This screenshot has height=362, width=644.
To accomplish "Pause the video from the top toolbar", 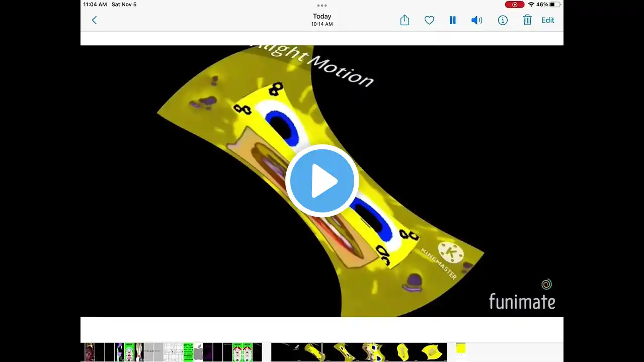I will click(x=453, y=20).
